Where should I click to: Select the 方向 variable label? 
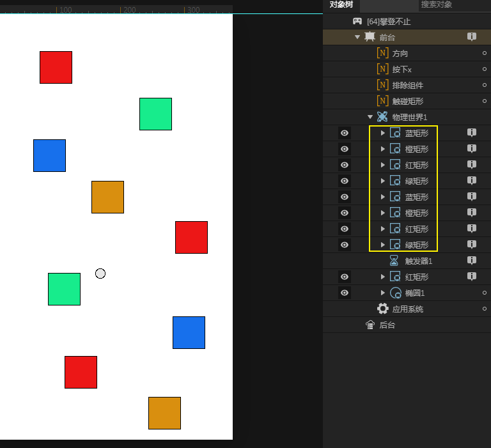click(x=400, y=53)
